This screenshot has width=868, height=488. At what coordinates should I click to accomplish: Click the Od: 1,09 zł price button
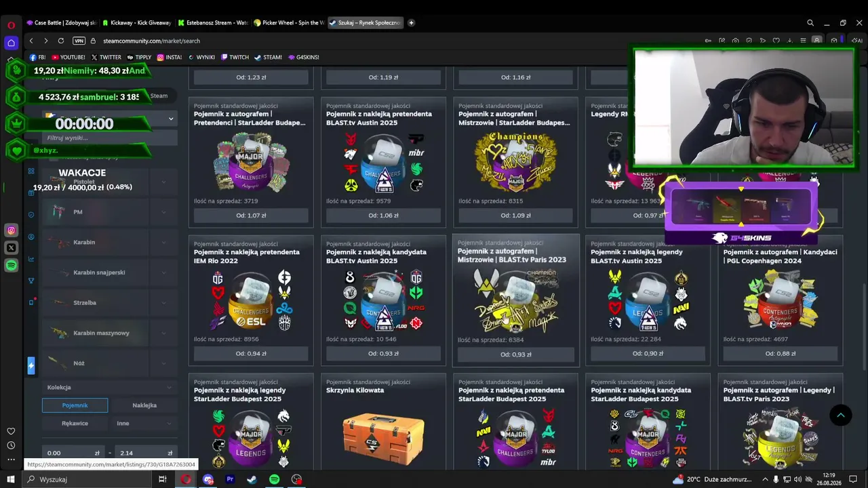[515, 216]
